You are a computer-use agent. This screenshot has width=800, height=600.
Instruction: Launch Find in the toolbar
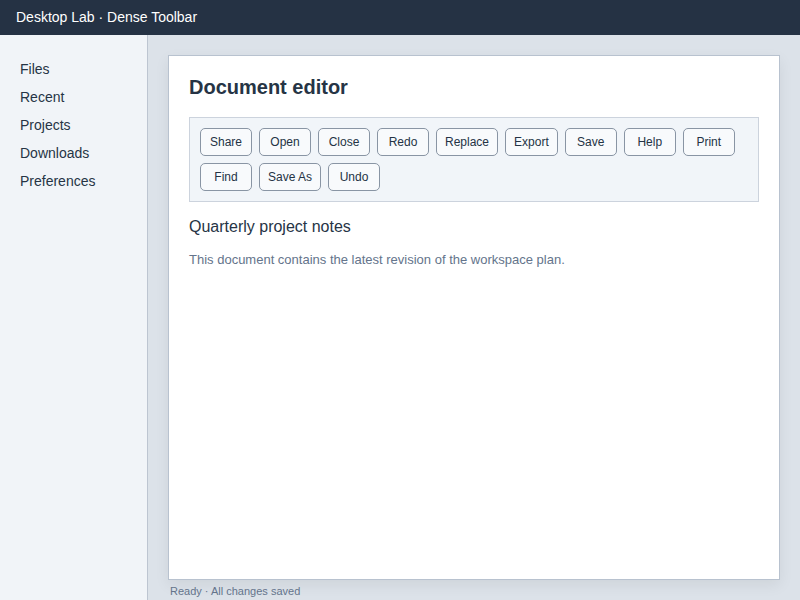(x=226, y=177)
